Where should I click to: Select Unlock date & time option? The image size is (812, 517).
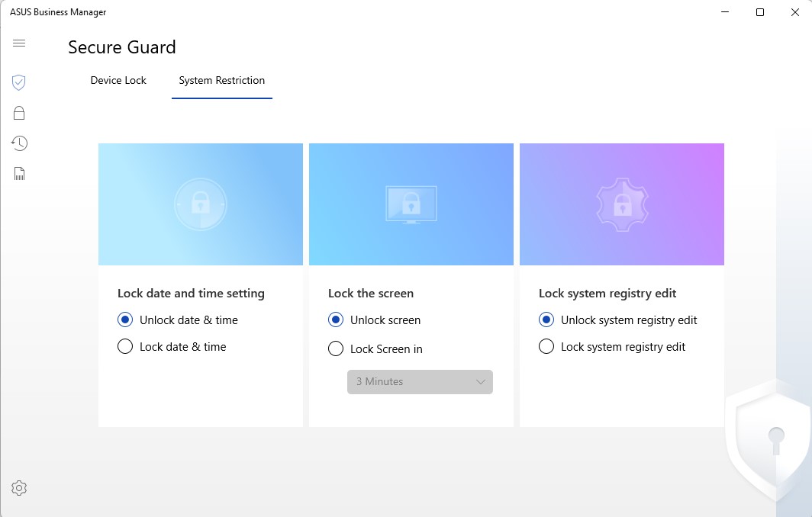[x=125, y=320]
